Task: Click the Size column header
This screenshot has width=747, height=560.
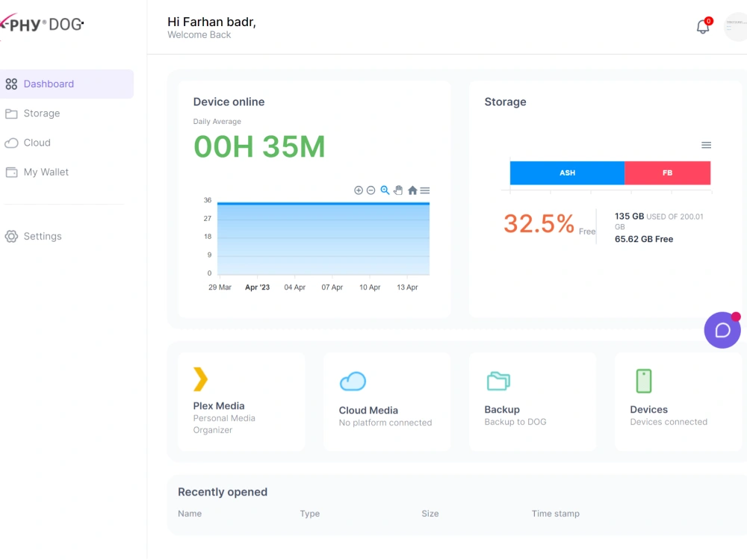Action: click(x=430, y=514)
